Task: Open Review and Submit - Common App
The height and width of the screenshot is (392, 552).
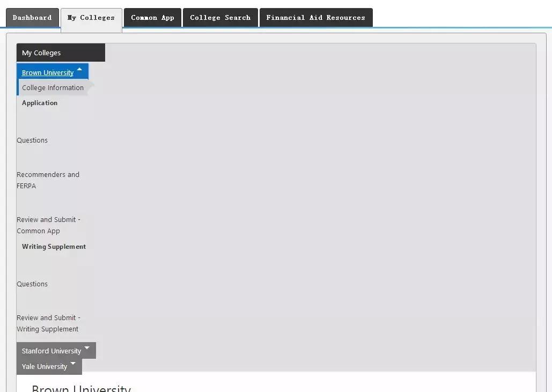Action: (49, 225)
